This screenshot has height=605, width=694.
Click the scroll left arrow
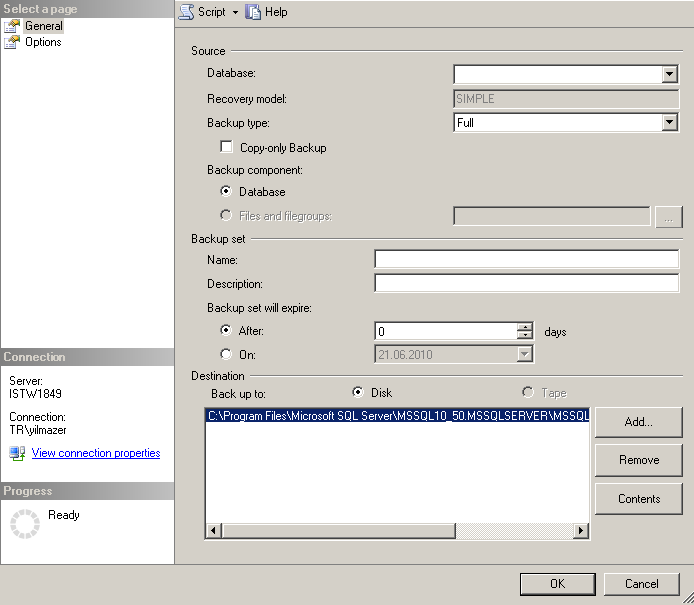point(213,530)
